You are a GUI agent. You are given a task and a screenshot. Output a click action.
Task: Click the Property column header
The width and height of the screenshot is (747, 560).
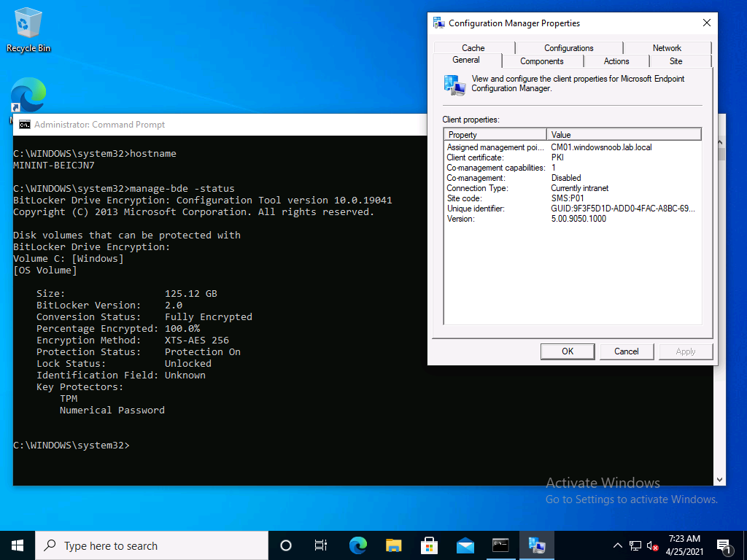(495, 135)
